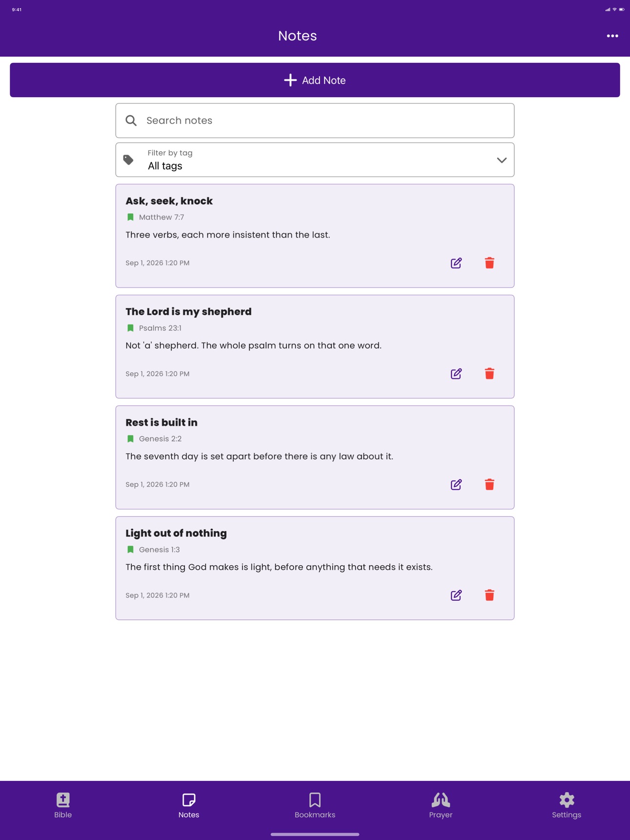The image size is (630, 840).
Task: Edit the "The Lord is my shepherd" note
Action: [x=456, y=374]
